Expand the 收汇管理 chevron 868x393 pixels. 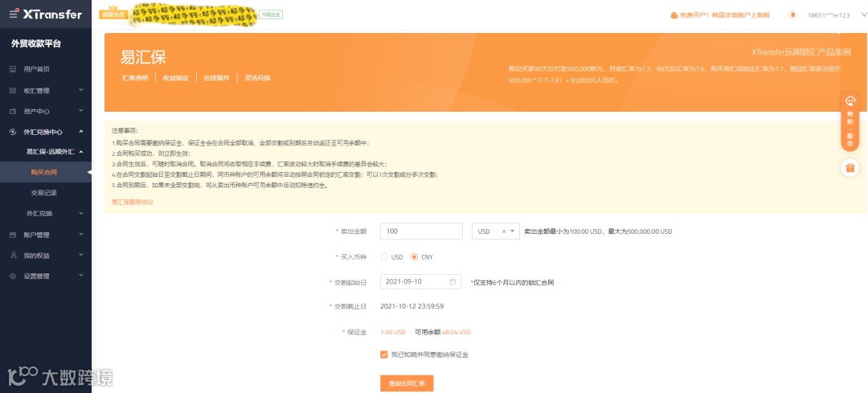click(81, 90)
